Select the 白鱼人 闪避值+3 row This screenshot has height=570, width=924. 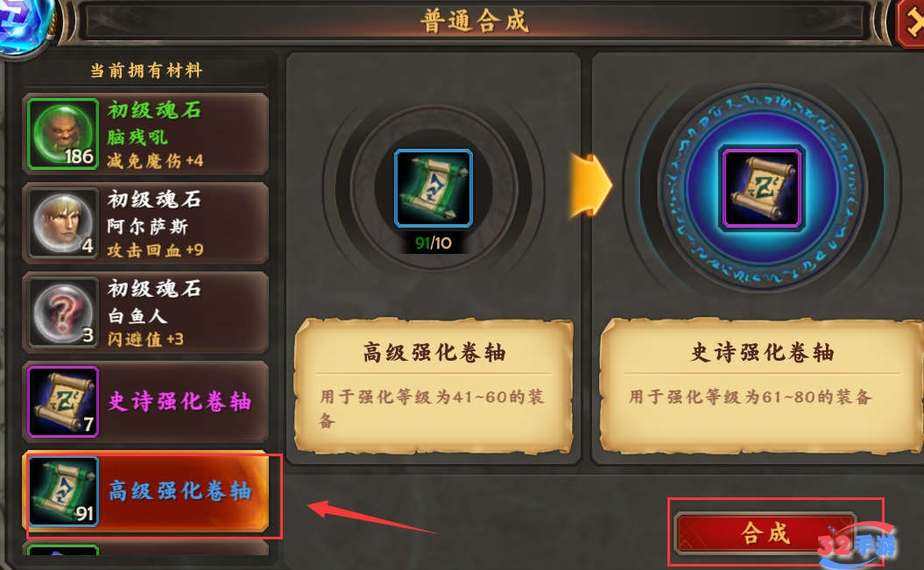tap(146, 312)
